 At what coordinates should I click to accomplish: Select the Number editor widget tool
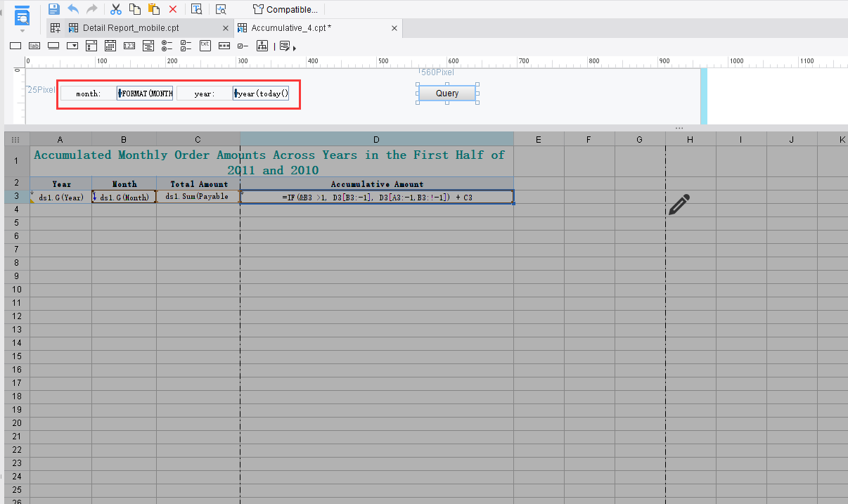(129, 45)
